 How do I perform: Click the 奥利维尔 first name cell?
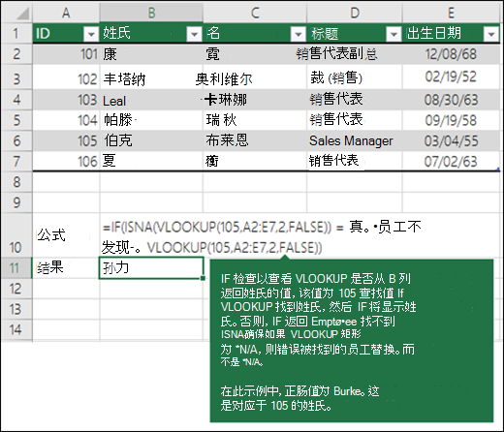coord(255,77)
